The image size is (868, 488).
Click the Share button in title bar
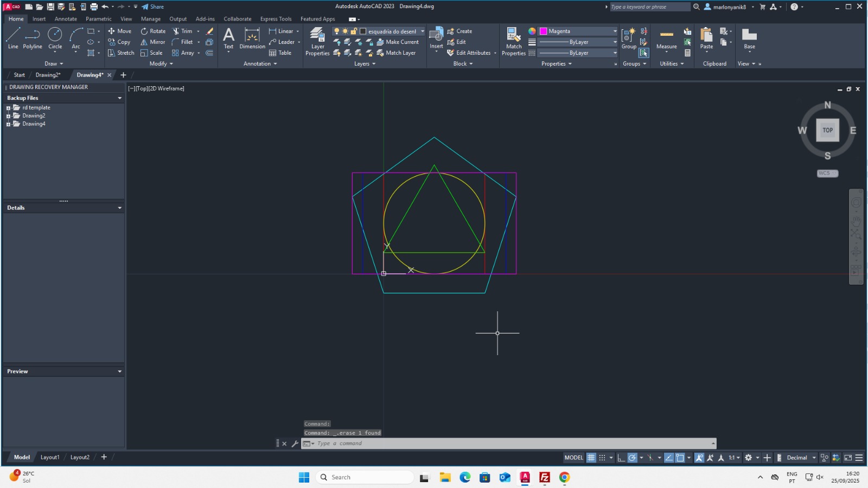[x=153, y=7]
